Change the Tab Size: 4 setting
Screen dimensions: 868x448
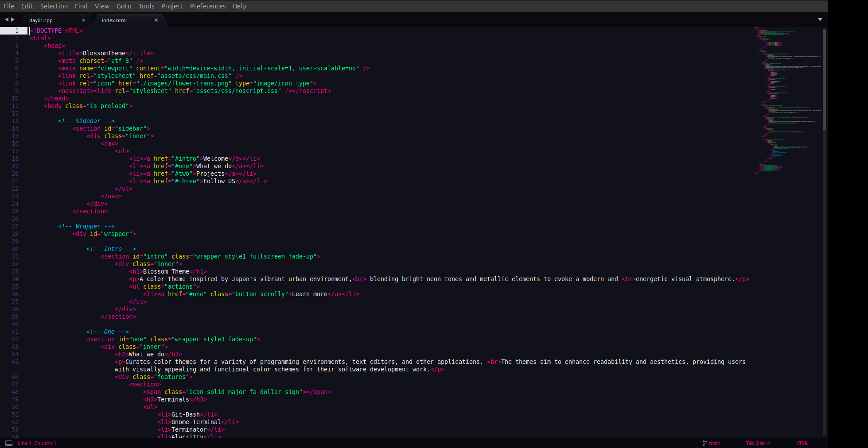pos(758,443)
